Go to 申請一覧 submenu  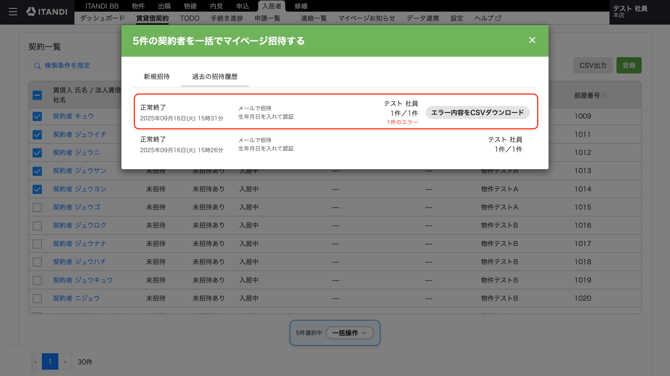click(267, 18)
